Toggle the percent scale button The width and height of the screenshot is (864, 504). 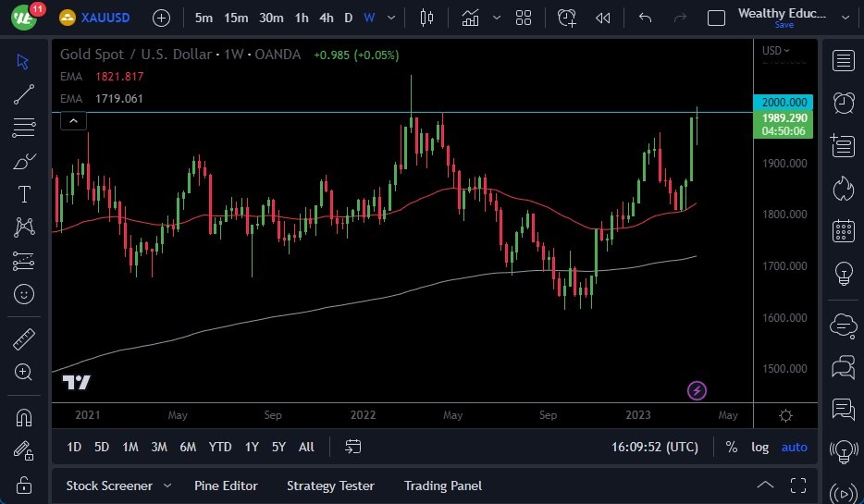click(x=732, y=447)
